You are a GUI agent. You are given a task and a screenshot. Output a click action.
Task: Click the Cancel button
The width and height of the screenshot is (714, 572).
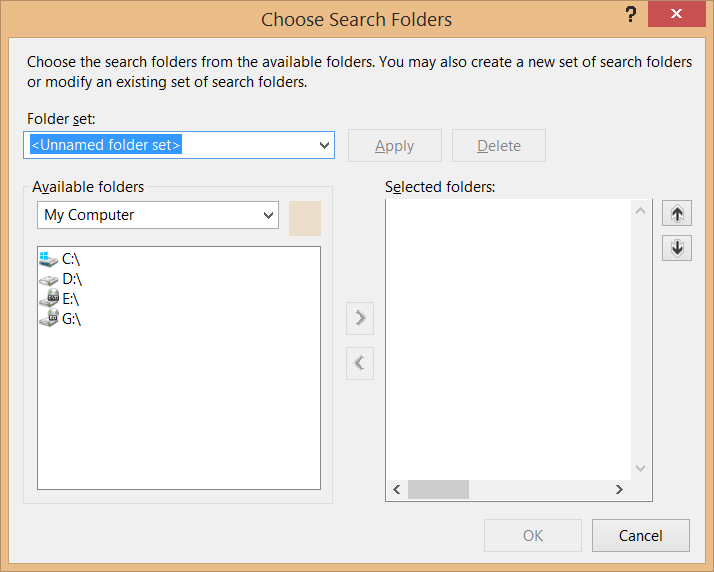point(641,536)
